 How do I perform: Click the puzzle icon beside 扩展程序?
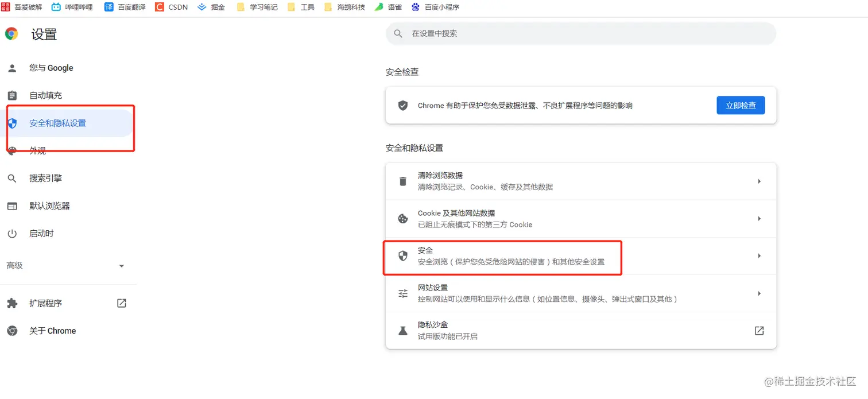[x=12, y=303]
